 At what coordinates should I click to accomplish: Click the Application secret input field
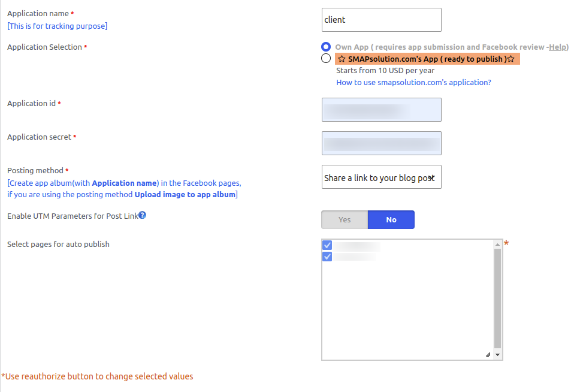[x=381, y=143]
